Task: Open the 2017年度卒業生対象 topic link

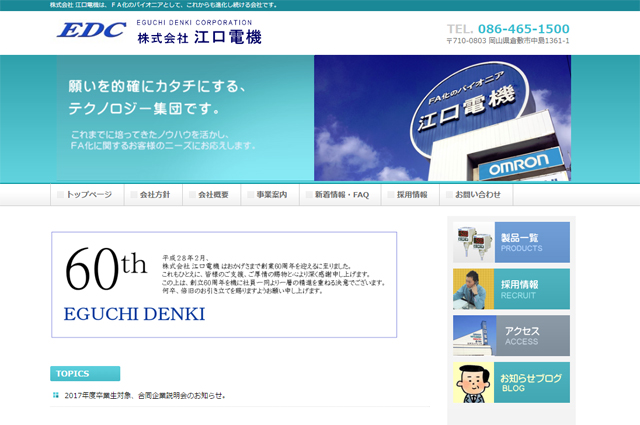Action: pyautogui.click(x=145, y=395)
